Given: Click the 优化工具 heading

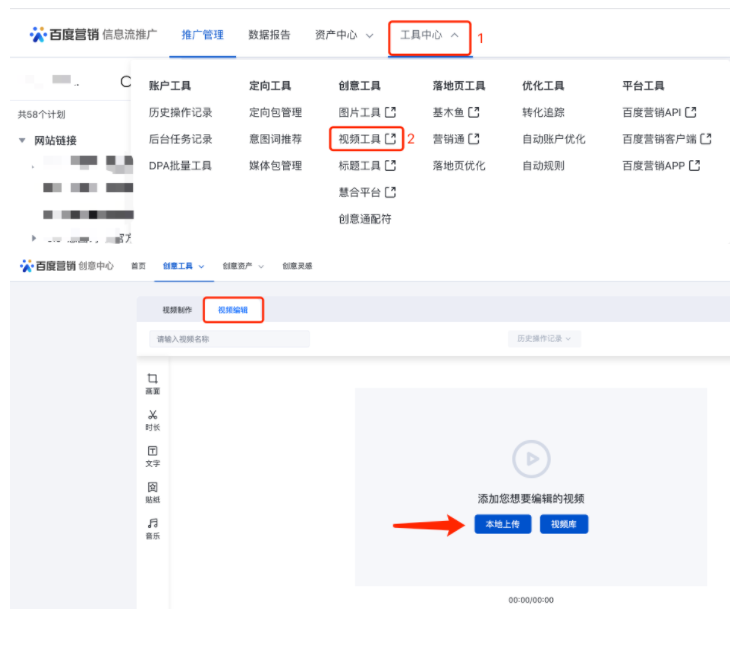Looking at the screenshot, I should pos(543,86).
